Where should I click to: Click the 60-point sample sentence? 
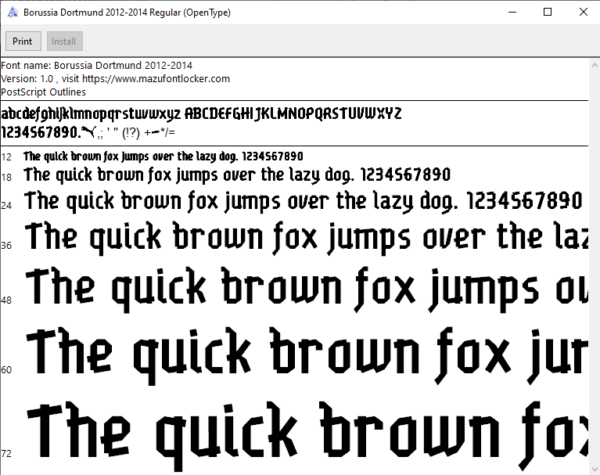click(307, 356)
